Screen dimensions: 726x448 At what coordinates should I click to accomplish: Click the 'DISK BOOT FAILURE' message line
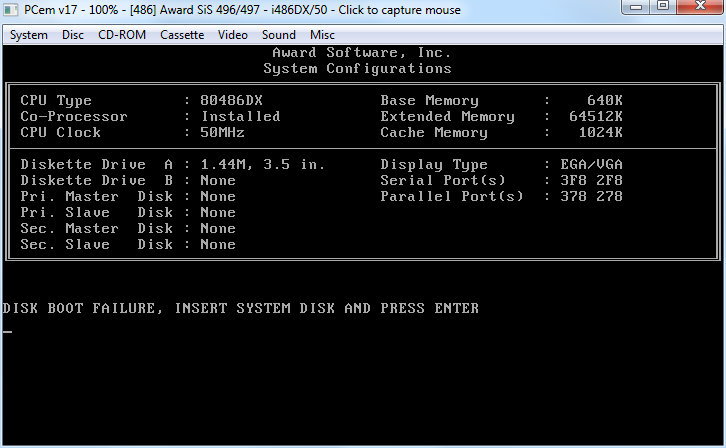241,308
